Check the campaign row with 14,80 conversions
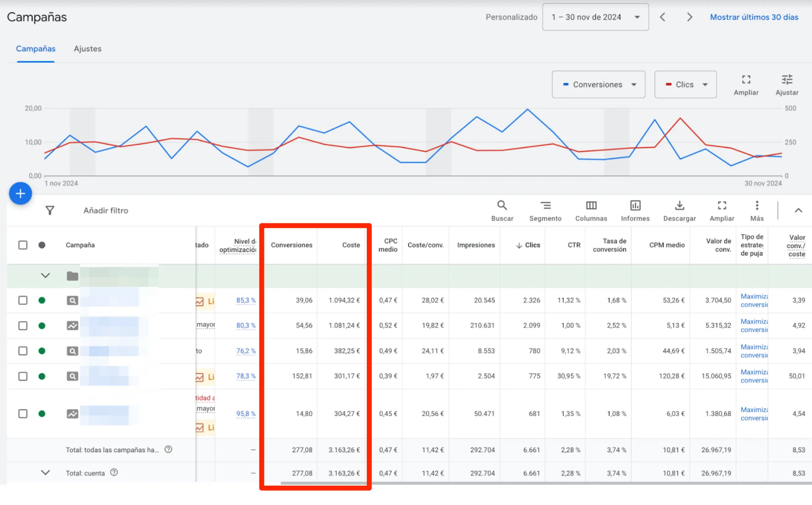 tap(23, 414)
